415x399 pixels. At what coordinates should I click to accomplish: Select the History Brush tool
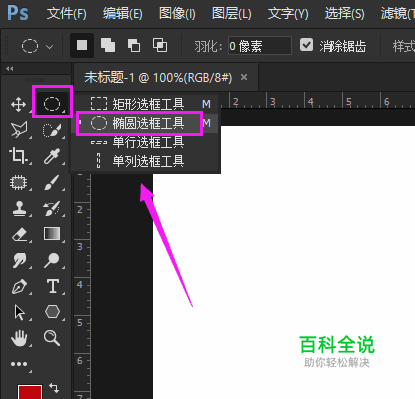(x=52, y=209)
